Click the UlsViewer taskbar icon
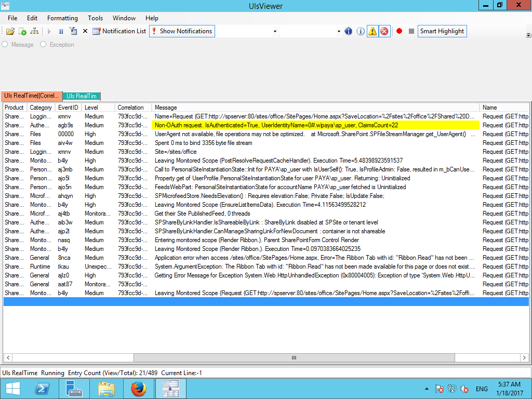Screen dimensions: 532x399 pos(170,389)
